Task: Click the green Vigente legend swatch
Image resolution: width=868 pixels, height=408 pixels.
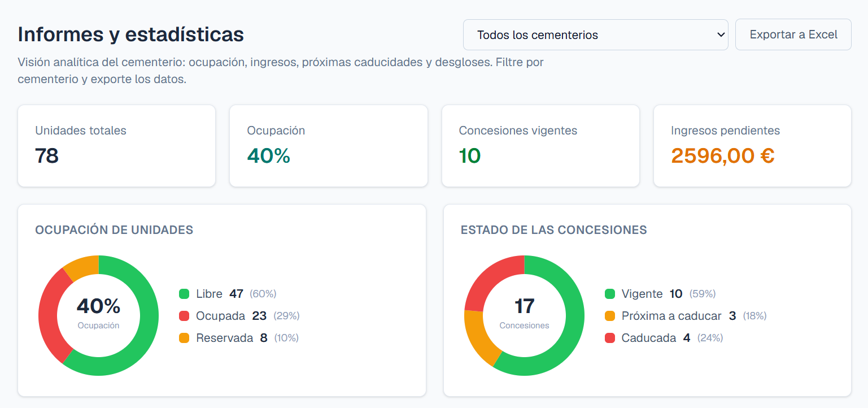Action: (610, 294)
